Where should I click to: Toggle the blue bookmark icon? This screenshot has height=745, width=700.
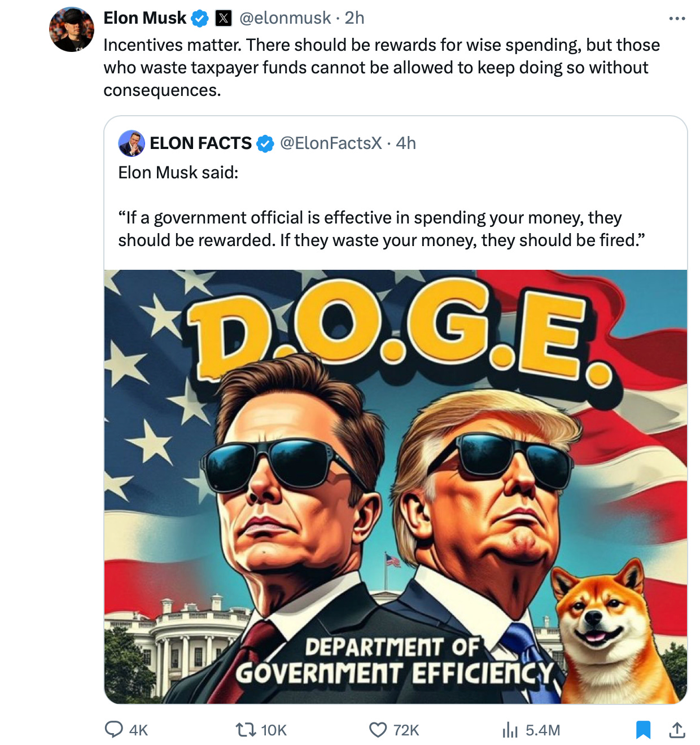643,730
